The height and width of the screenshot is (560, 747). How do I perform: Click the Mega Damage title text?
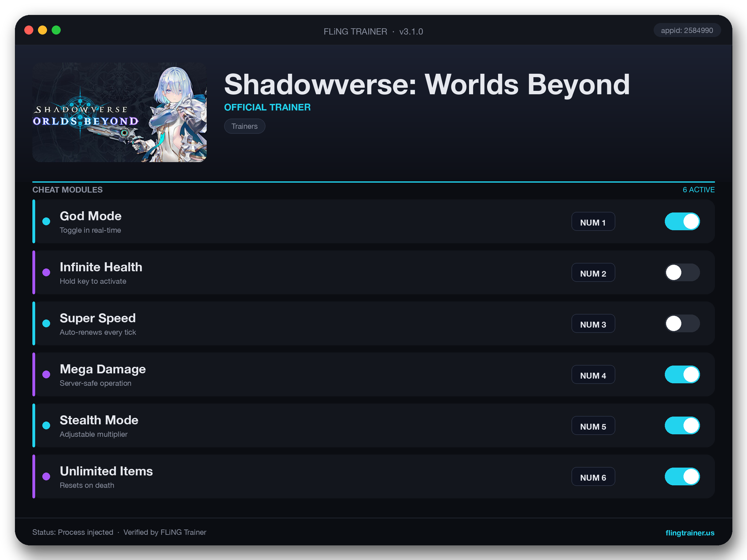[103, 369]
